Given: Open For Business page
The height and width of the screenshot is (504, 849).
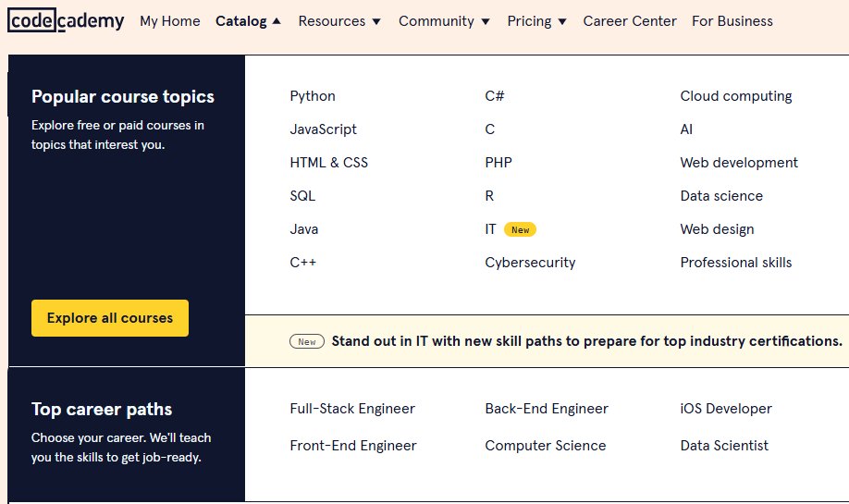Looking at the screenshot, I should (732, 21).
